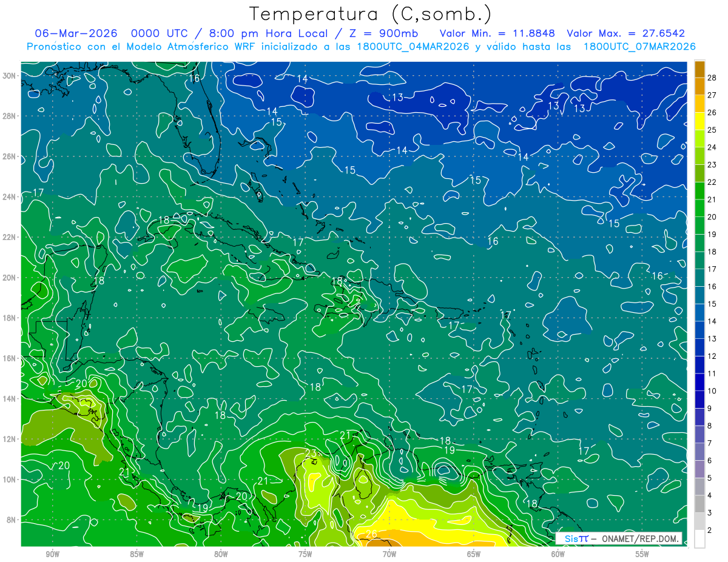Screen dimensions: 728x562
Task: Click the "10N" latitude axis label
Action: pos(10,480)
